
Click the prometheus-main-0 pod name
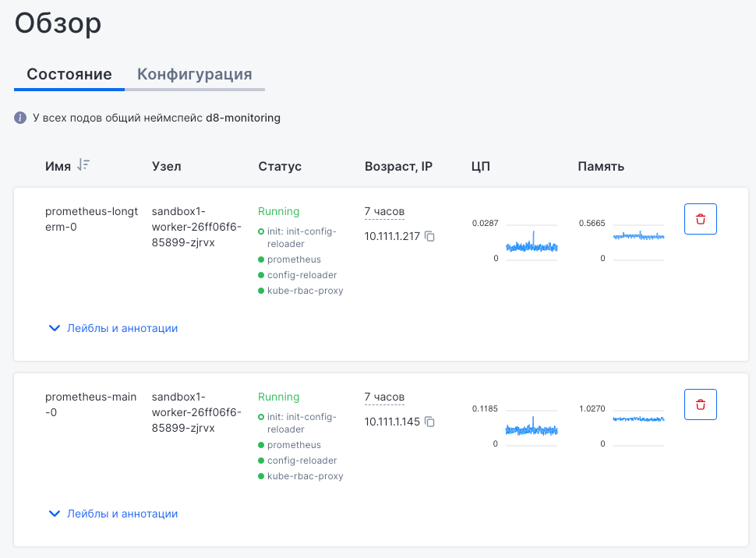[x=90, y=404]
